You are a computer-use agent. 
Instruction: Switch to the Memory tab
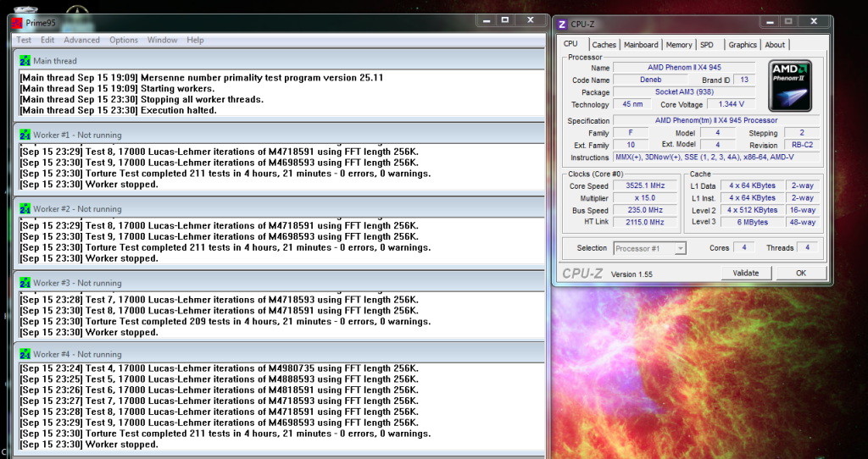click(679, 45)
